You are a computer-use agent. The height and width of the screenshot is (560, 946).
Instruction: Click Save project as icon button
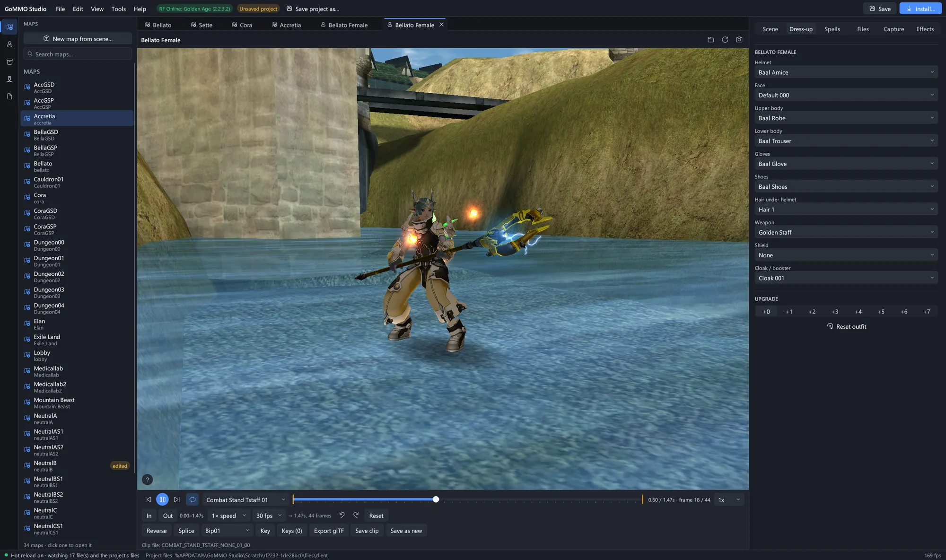point(313,9)
